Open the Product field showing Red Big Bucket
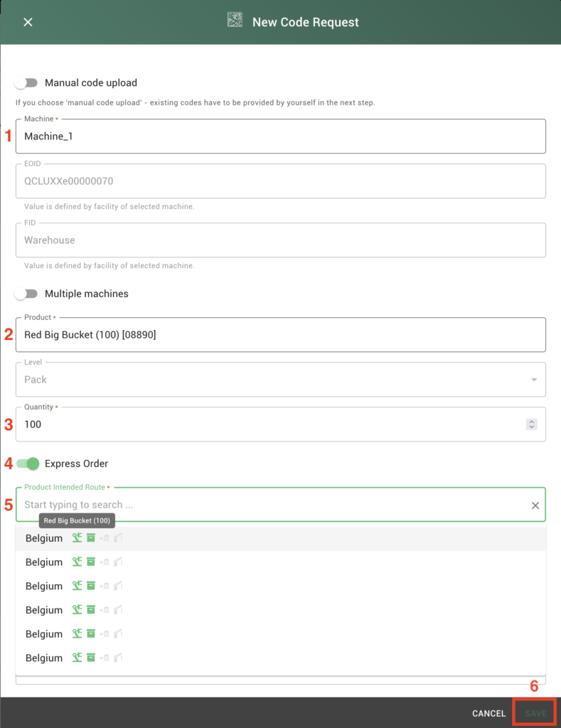The image size is (561, 728). pyautogui.click(x=280, y=335)
